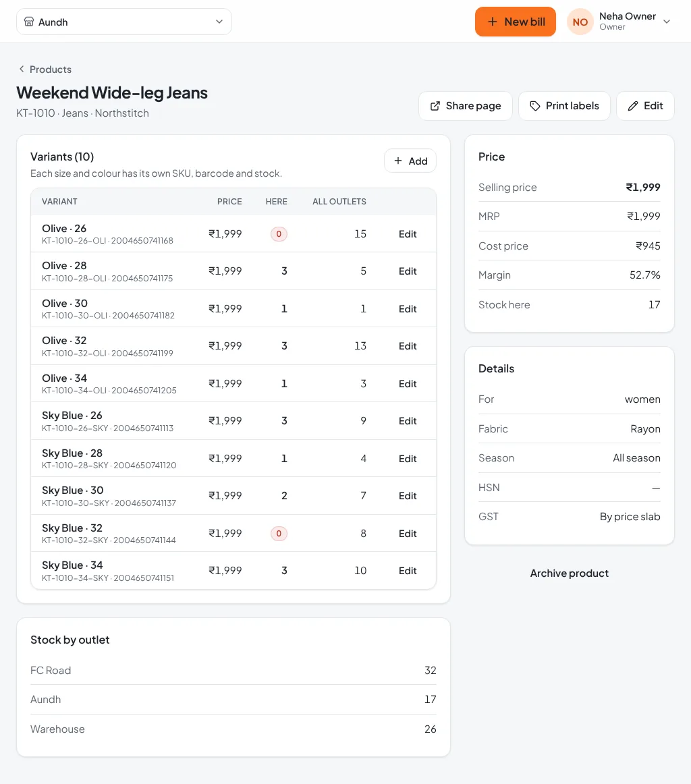Click SKU text KT-1010-34-SKY · 2004650741151

pos(108,578)
